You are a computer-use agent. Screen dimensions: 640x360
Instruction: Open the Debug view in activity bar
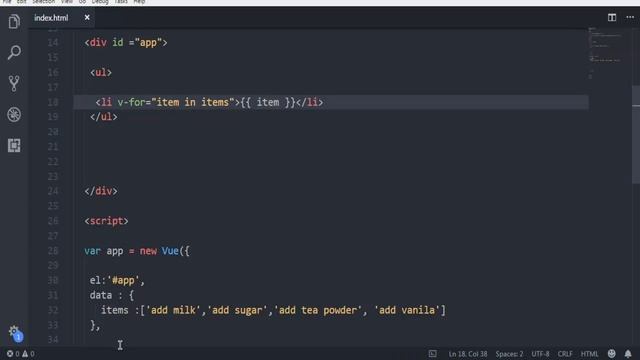(14, 115)
